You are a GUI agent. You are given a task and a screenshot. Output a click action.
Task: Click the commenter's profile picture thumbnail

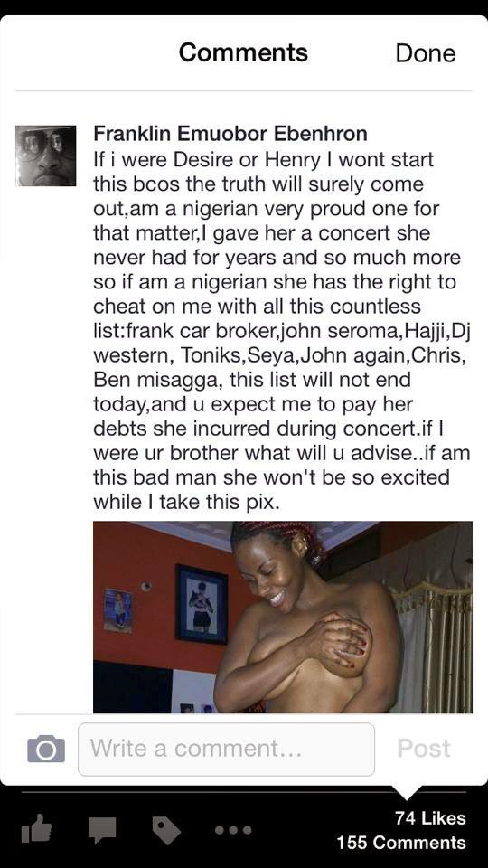(x=46, y=156)
